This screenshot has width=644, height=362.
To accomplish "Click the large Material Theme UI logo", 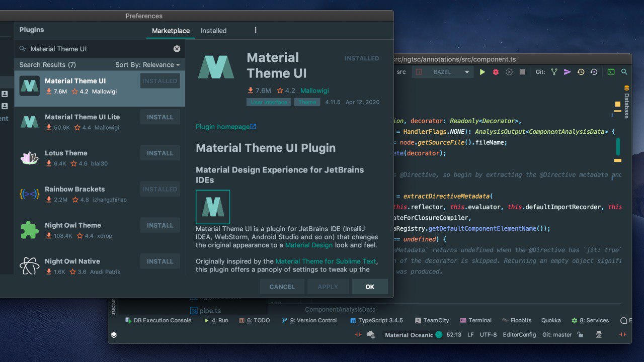I will pos(216,67).
